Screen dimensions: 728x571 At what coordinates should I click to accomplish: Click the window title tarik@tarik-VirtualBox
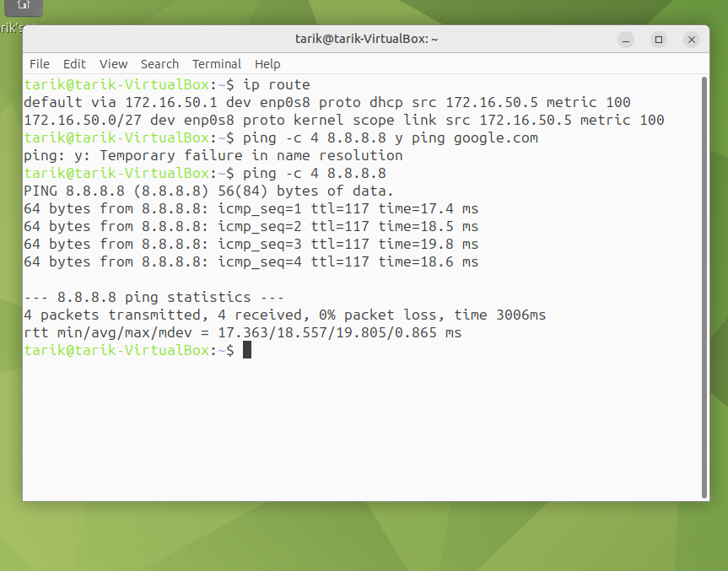tap(366, 39)
